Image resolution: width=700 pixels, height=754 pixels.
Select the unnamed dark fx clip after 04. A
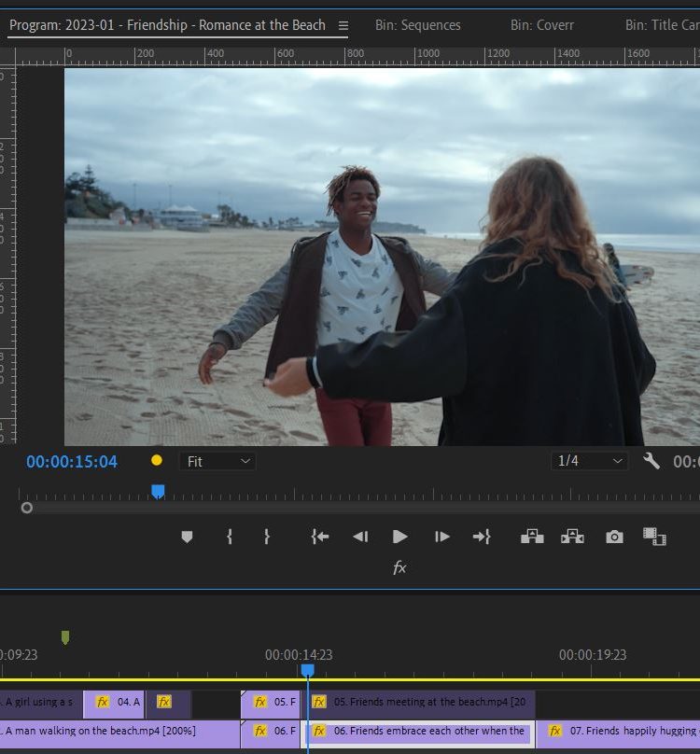[x=168, y=704]
